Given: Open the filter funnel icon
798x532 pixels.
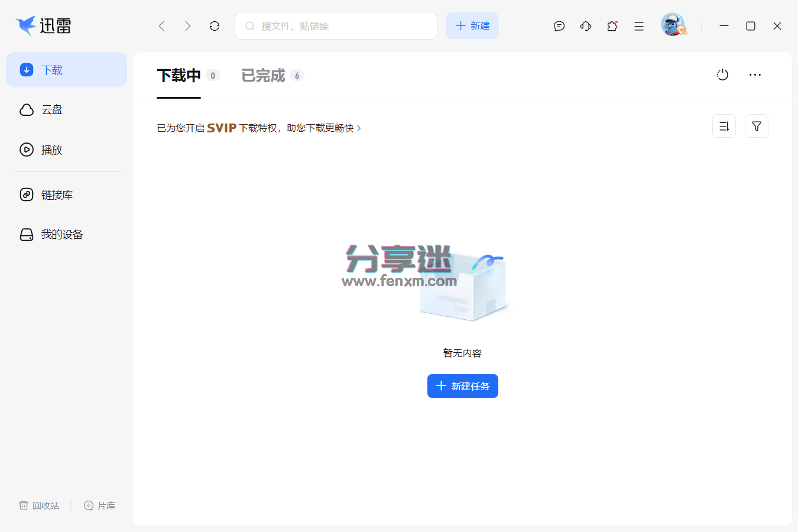Looking at the screenshot, I should pyautogui.click(x=757, y=126).
